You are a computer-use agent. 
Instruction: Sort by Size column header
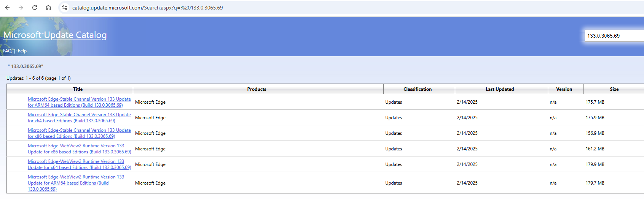[614, 89]
